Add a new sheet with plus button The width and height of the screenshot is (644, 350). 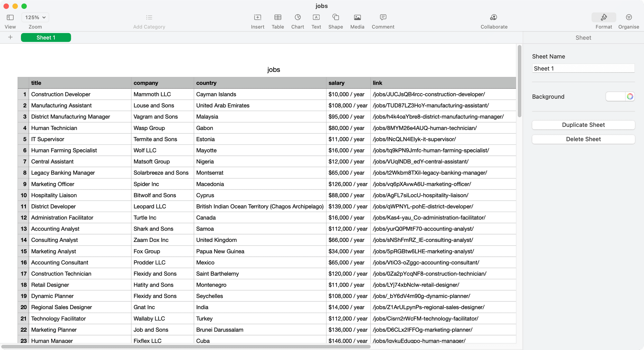10,37
